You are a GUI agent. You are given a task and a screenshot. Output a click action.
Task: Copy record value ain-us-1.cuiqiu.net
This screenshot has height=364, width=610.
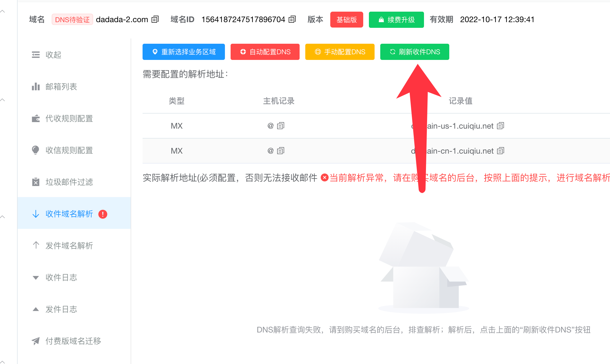501,126
